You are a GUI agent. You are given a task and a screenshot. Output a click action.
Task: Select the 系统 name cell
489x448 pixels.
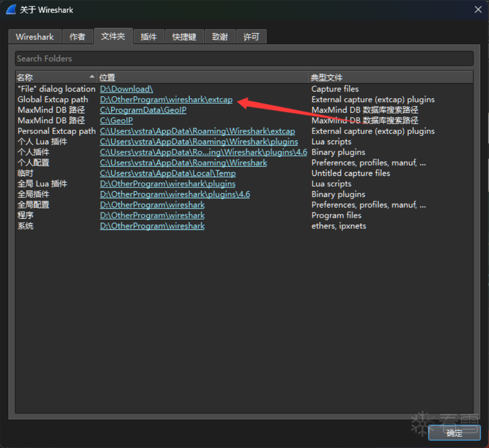tap(25, 226)
